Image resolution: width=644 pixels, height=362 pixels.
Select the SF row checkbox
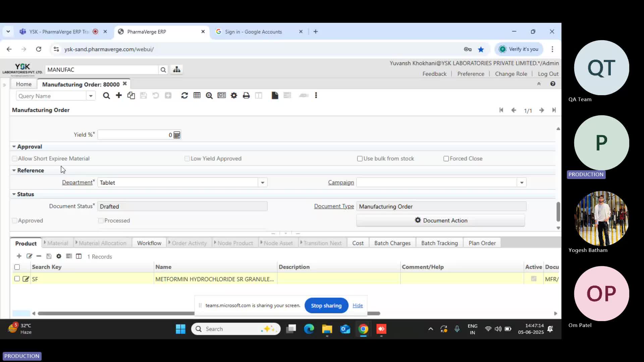pyautogui.click(x=17, y=279)
